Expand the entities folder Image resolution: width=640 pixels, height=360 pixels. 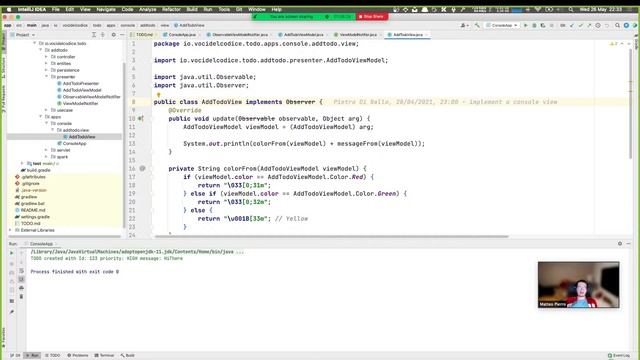coord(47,63)
